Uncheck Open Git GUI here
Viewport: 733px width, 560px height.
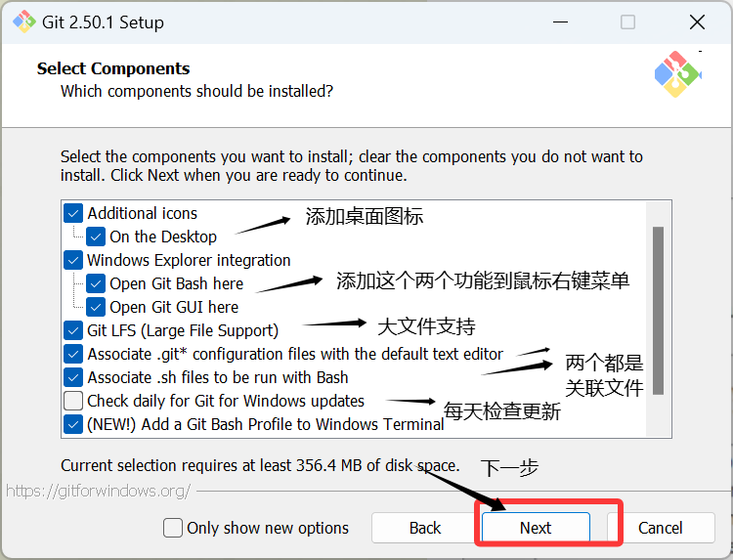(x=96, y=307)
